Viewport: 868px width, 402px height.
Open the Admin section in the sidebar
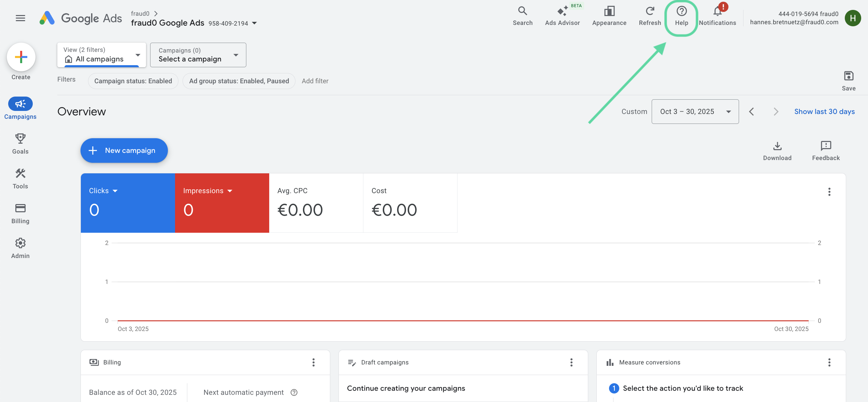point(20,248)
